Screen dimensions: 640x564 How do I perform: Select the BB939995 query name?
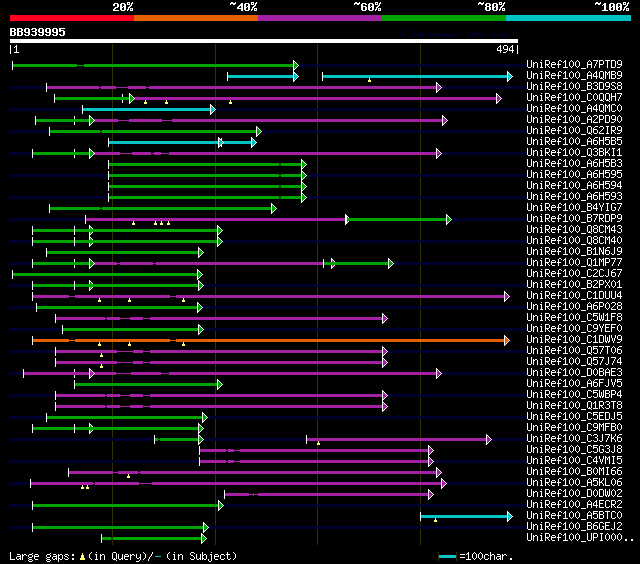click(38, 32)
